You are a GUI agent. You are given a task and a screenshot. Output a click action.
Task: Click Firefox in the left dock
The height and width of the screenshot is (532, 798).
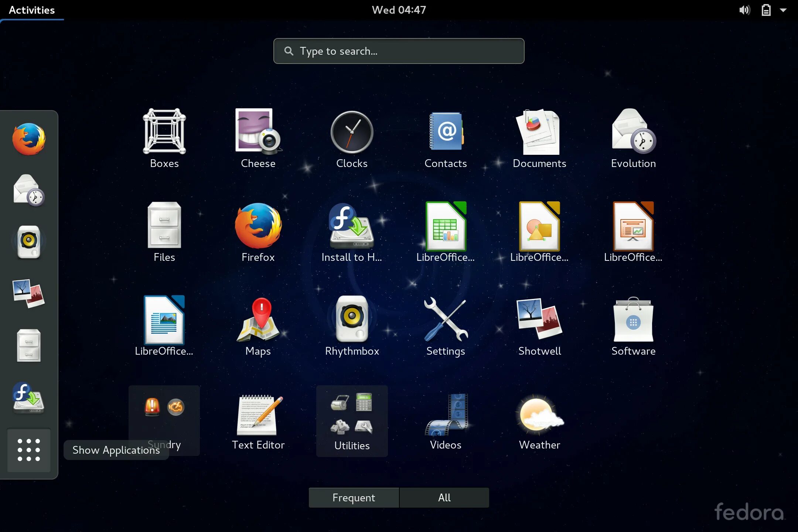tap(29, 139)
